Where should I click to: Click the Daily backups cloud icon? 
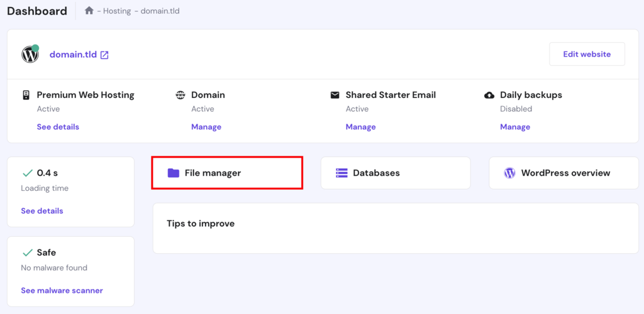489,95
